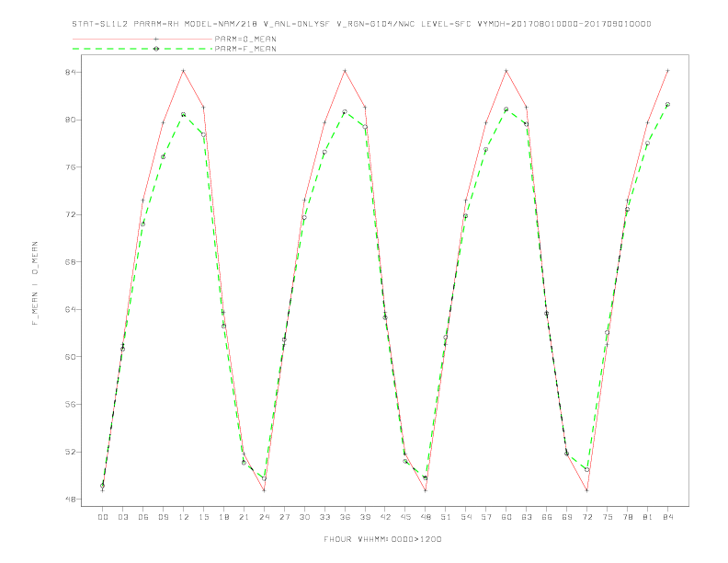728x563 pixels.
Task: Click the x-axis forecast hour label 33
Action: [324, 517]
